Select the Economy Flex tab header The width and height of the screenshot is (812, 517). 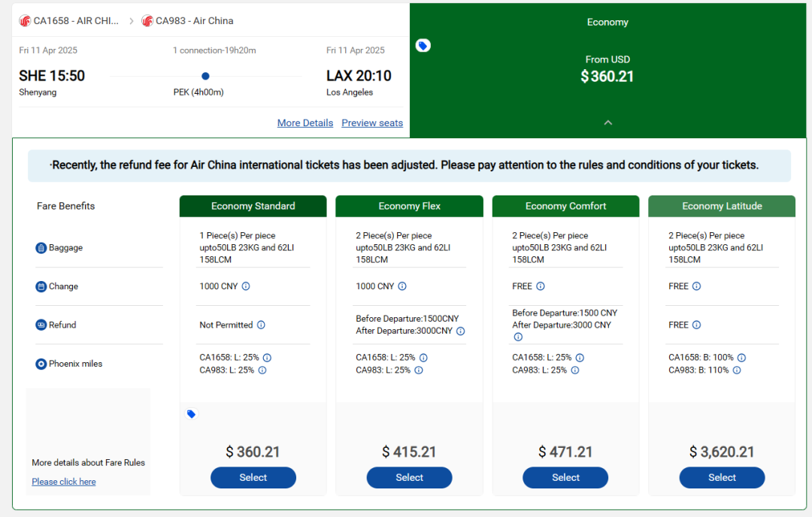click(410, 206)
